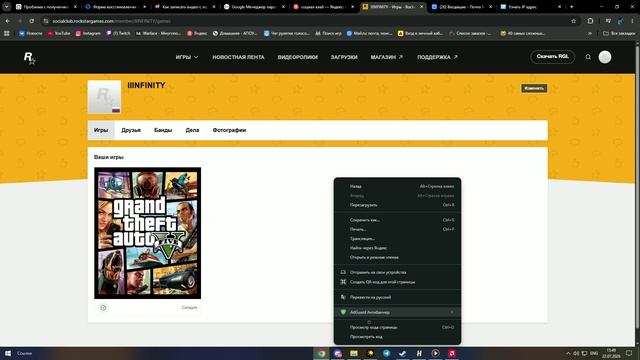Image resolution: width=640 pixels, height=360 pixels.
Task: Open Chrome from the taskbar
Action: [x=321, y=353]
